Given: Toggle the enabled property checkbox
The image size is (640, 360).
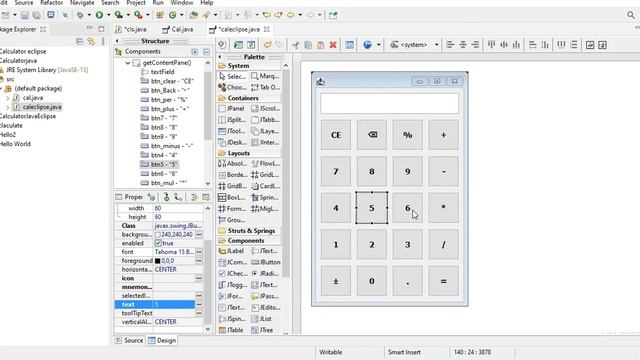Looking at the screenshot, I should point(158,243).
